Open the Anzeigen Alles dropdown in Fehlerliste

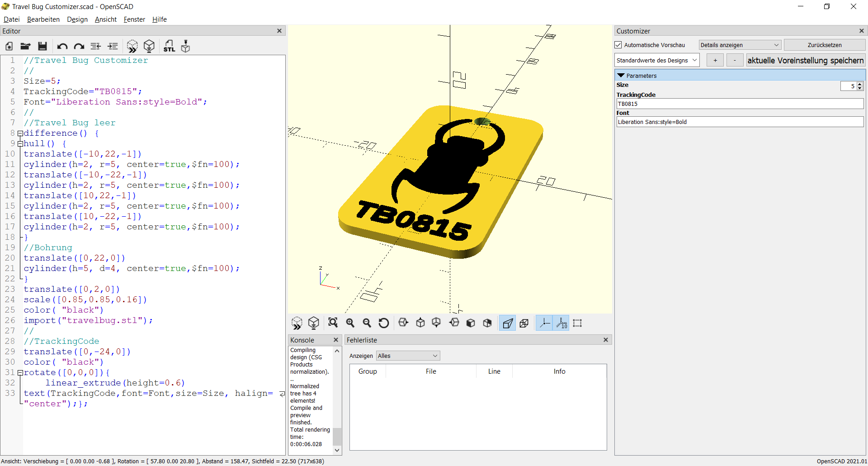(408, 356)
